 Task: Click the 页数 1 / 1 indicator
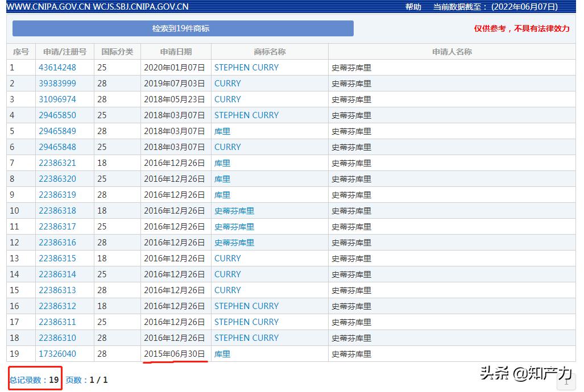tap(87, 380)
